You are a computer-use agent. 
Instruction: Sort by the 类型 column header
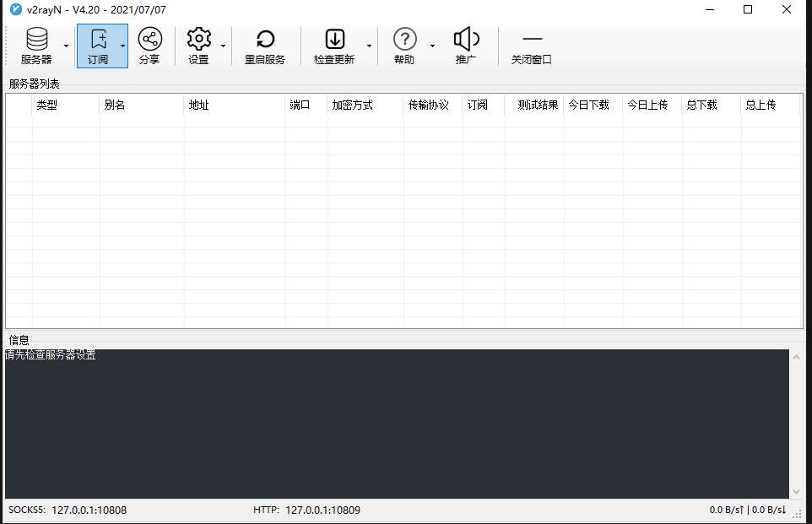[66, 105]
